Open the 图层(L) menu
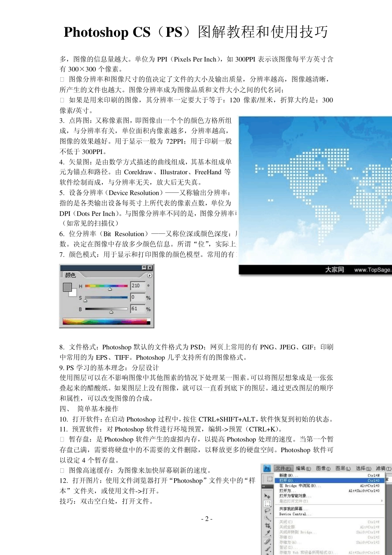The height and width of the screenshot is (555, 392). [x=343, y=468]
